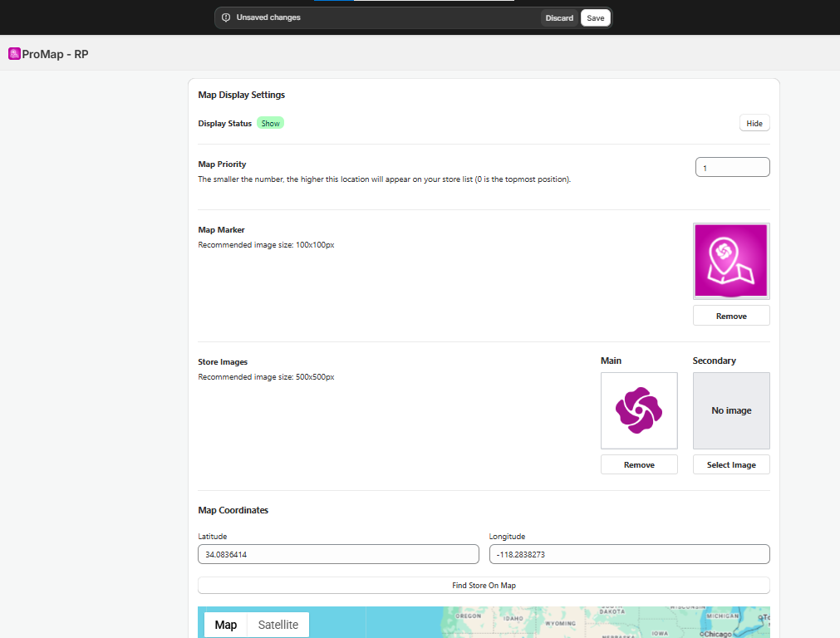
Task: Select the Main store image thumbnail
Action: 639,410
